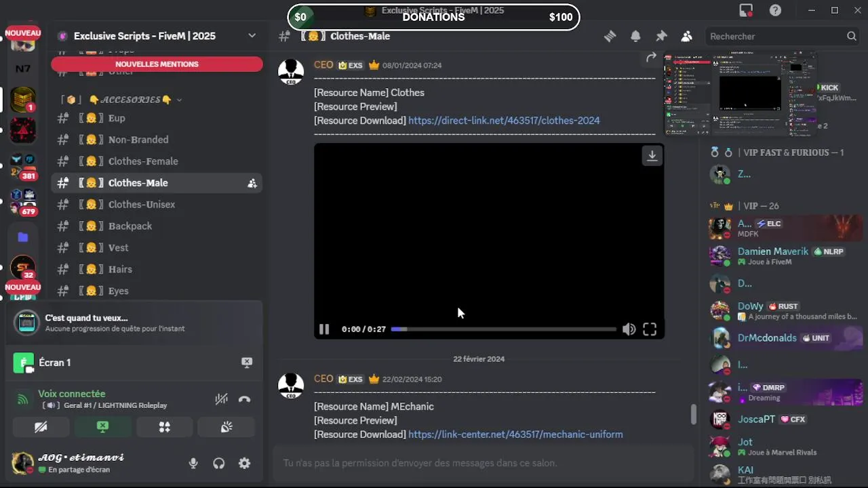
Task: Open the blue server folder
Action: point(23,237)
